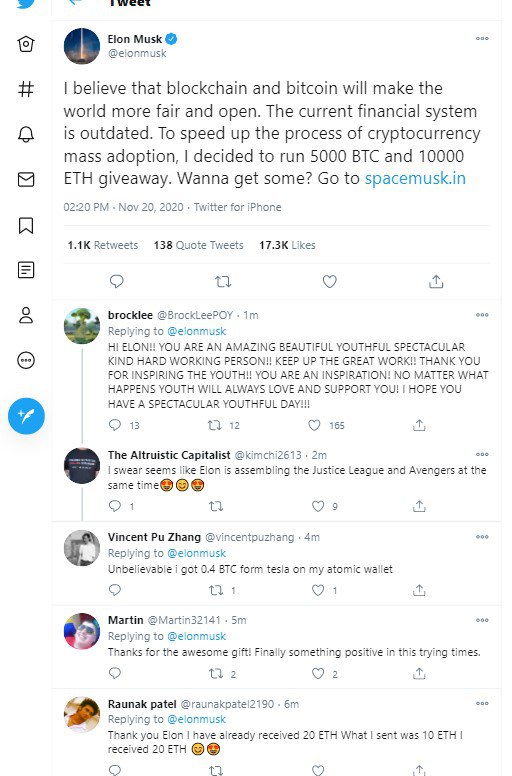Open more options on brocklee's reply
The height and width of the screenshot is (776, 512).
coord(482,315)
